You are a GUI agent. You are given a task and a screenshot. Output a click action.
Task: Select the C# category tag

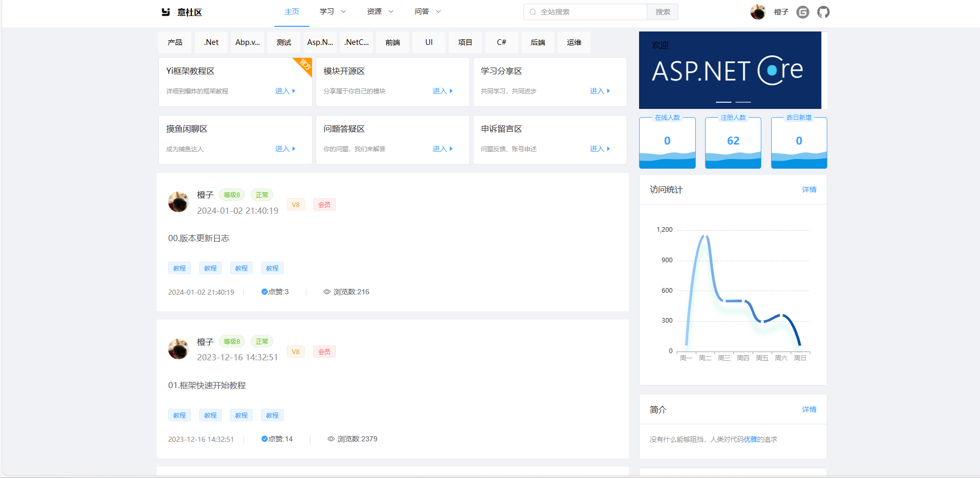click(x=501, y=42)
